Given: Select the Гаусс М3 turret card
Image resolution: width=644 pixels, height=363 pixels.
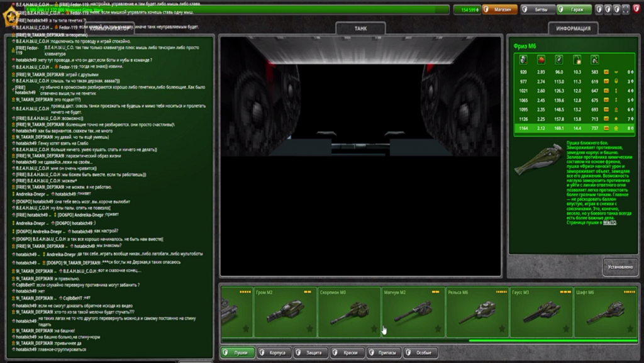Looking at the screenshot, I should tap(541, 312).
